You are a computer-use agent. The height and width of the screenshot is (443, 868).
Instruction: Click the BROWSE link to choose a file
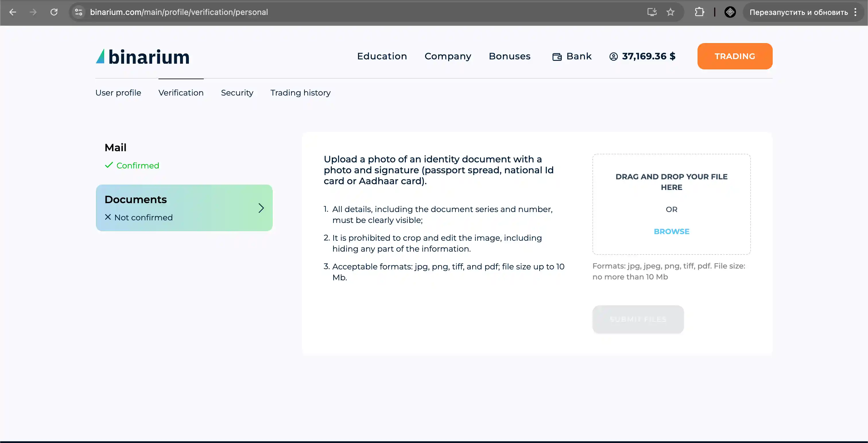tap(672, 232)
